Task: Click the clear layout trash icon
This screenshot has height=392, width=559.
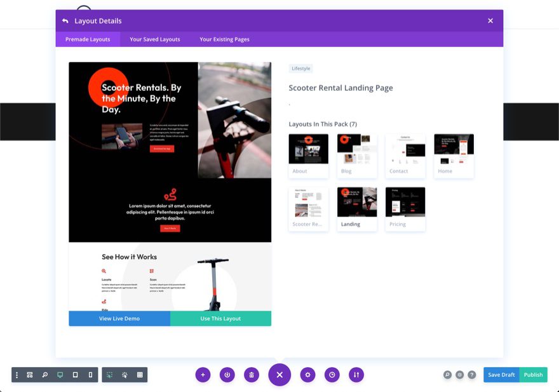Action: click(251, 375)
